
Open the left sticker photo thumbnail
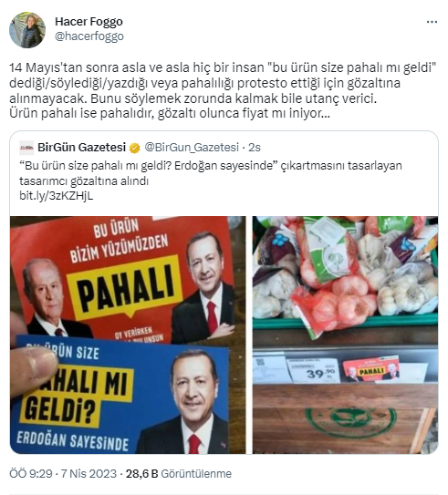click(128, 335)
